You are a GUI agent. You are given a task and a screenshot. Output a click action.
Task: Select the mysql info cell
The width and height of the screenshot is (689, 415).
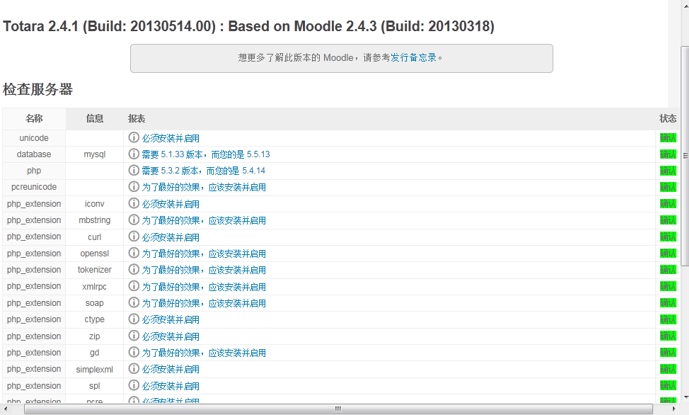(94, 154)
